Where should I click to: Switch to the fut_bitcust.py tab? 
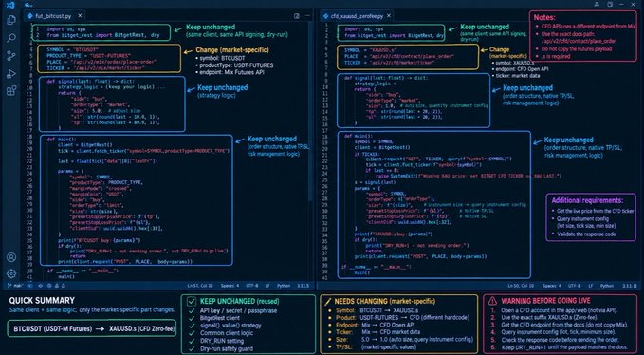coord(53,16)
